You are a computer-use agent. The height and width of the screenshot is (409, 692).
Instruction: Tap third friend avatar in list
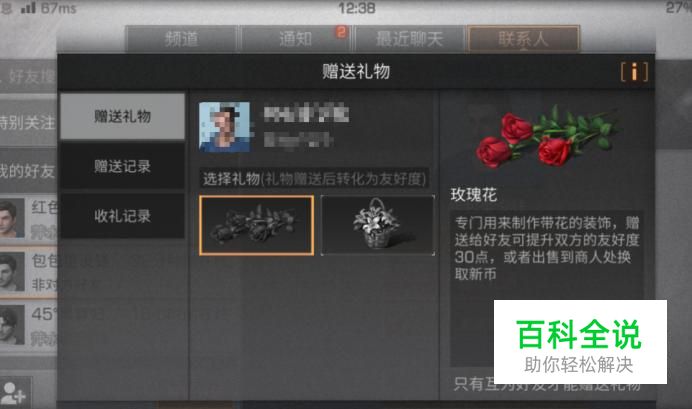tap(11, 326)
